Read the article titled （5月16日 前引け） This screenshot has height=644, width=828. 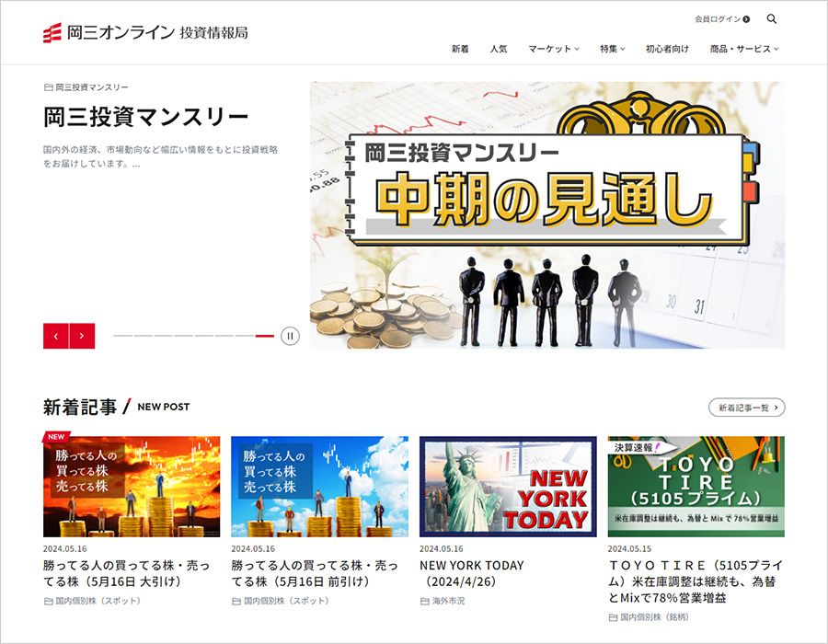(315, 573)
